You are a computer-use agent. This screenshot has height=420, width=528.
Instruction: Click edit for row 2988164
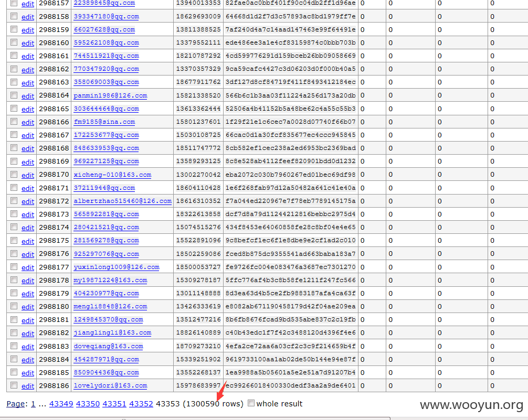pyautogui.click(x=28, y=96)
